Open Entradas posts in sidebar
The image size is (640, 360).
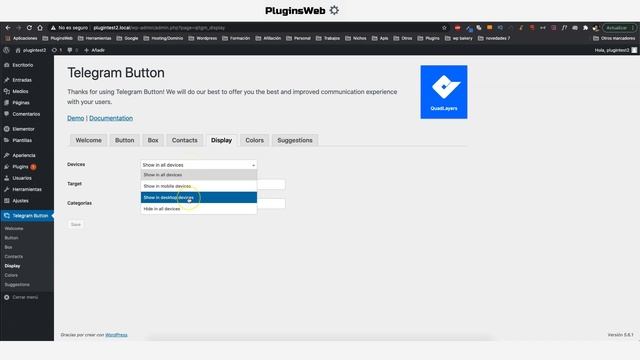22,80
